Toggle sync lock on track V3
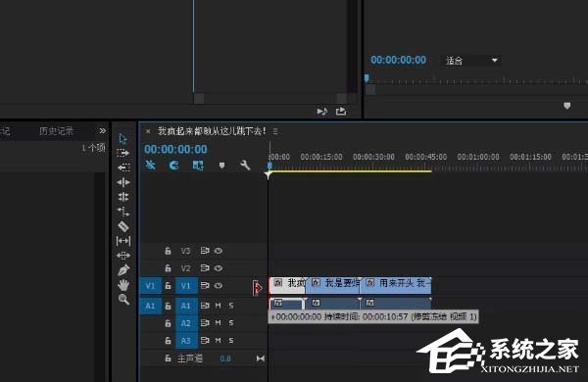 pos(205,251)
